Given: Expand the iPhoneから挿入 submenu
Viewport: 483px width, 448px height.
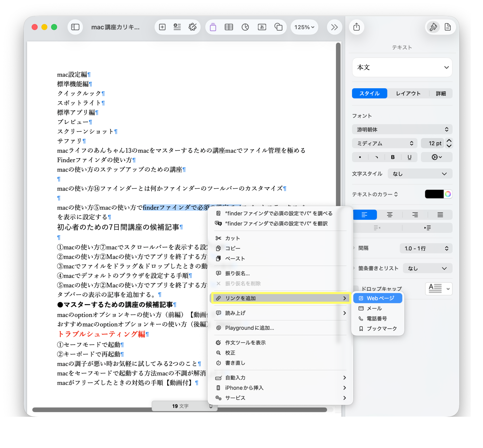Looking at the screenshot, I should [280, 388].
